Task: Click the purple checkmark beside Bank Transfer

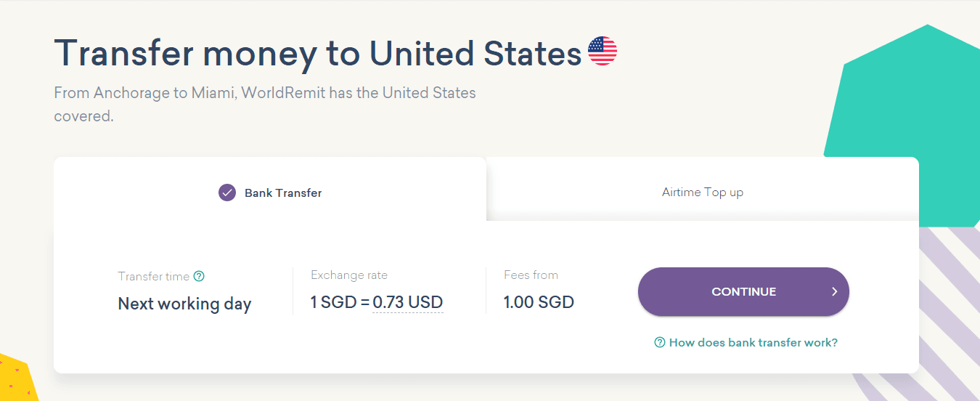Action: [x=227, y=193]
